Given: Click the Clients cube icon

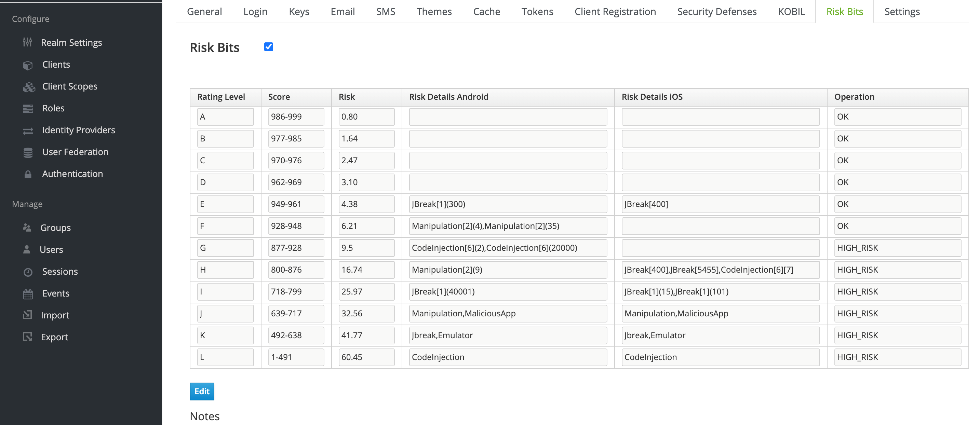Looking at the screenshot, I should pyautogui.click(x=28, y=65).
